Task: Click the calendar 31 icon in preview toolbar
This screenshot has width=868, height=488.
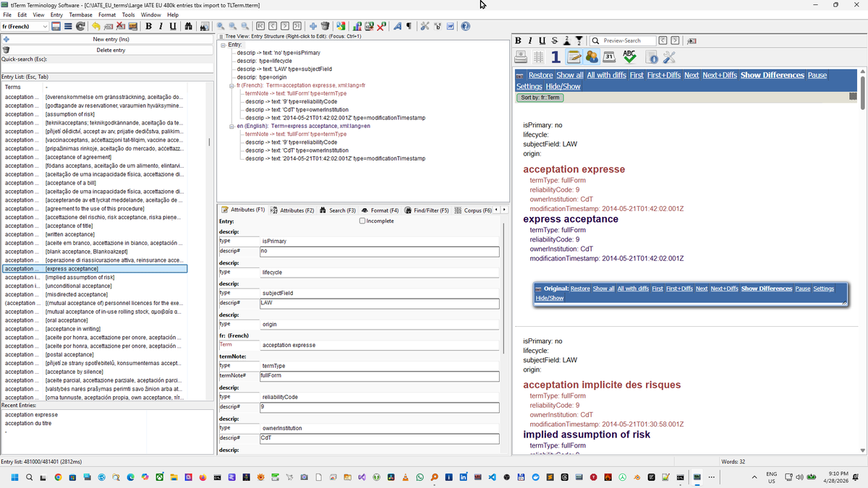Action: pos(610,56)
